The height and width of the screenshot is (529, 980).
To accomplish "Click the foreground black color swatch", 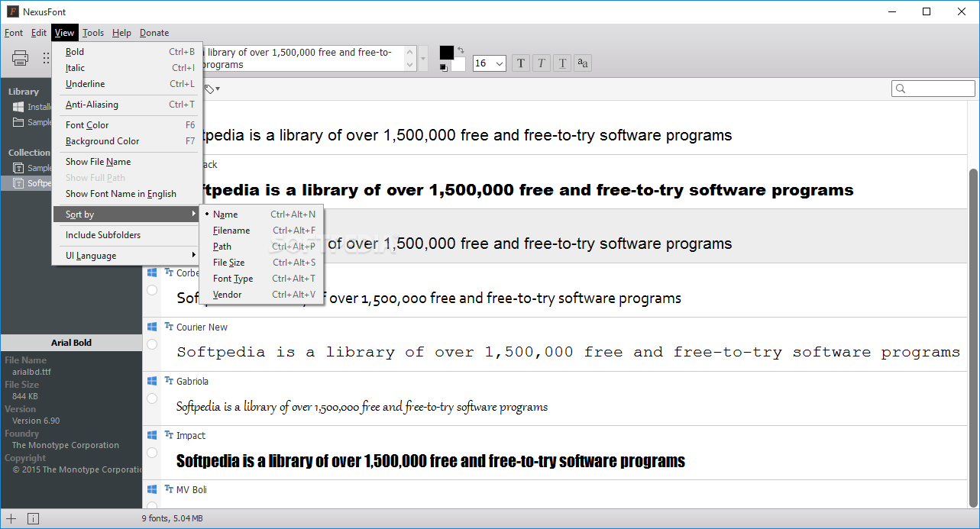I will click(x=446, y=53).
